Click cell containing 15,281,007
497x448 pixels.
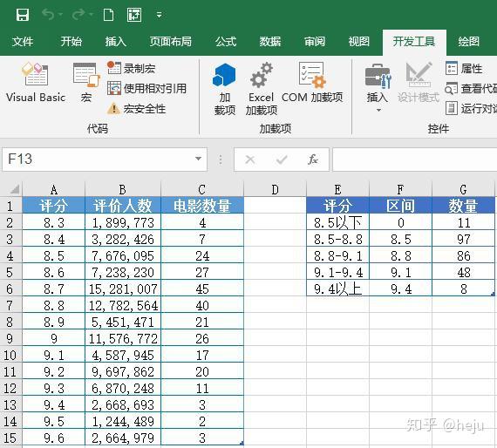pyautogui.click(x=123, y=288)
